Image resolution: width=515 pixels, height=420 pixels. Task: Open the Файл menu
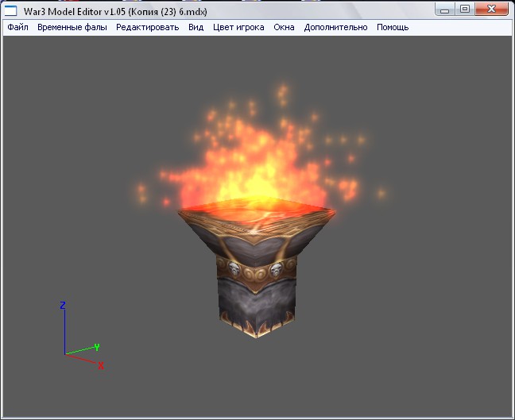17,27
